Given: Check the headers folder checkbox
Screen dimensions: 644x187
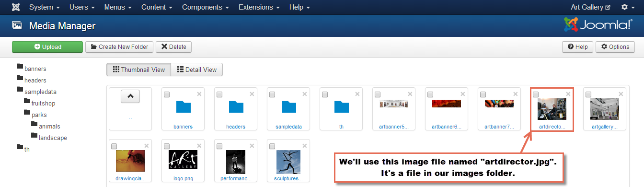Looking at the screenshot, I should 219,94.
